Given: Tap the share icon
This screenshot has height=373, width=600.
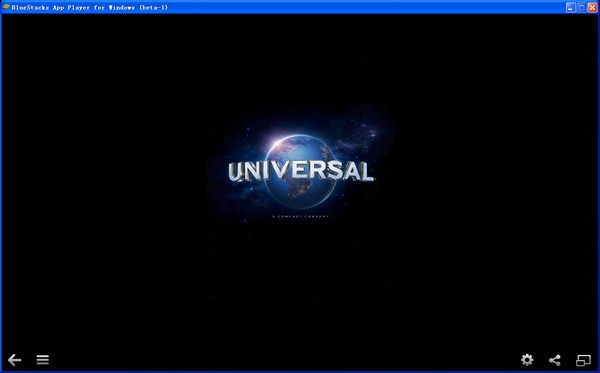Looking at the screenshot, I should tap(555, 360).
